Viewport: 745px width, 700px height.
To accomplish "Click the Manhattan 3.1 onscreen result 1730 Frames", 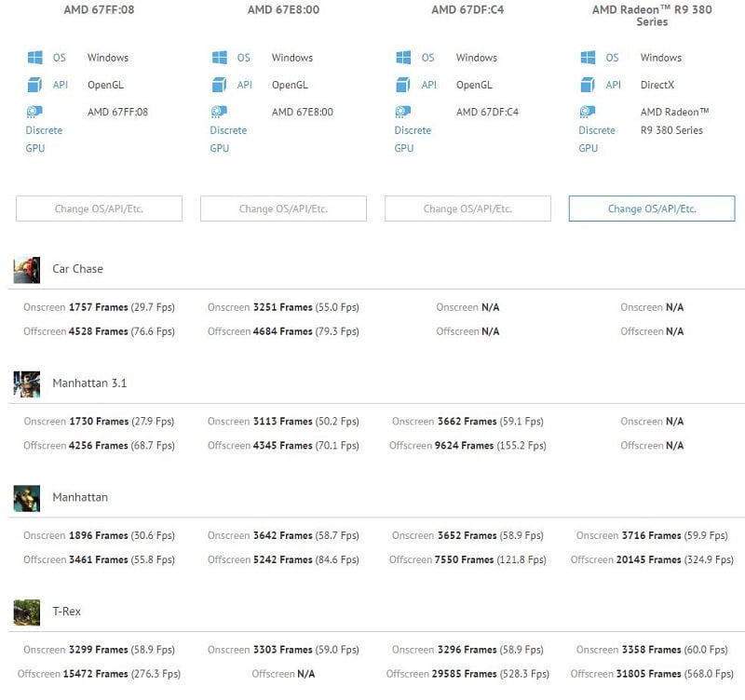I will tap(99, 422).
